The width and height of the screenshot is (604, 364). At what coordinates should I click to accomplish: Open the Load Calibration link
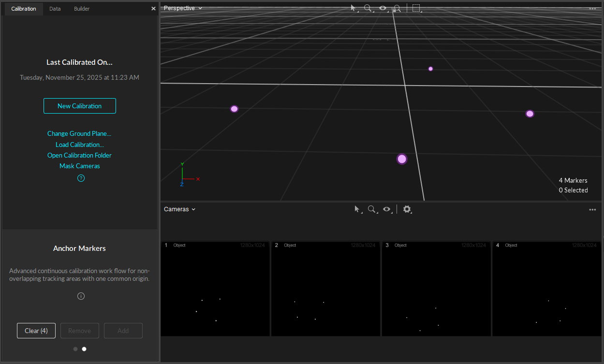click(x=79, y=144)
